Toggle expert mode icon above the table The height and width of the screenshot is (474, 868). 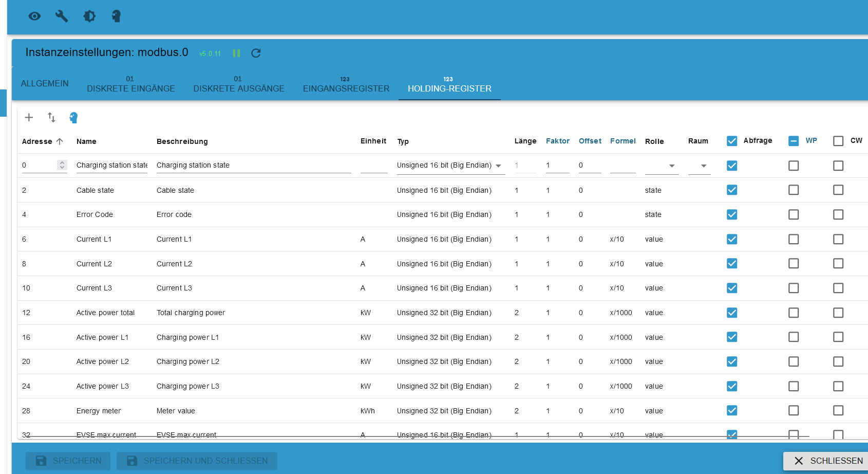pos(73,118)
